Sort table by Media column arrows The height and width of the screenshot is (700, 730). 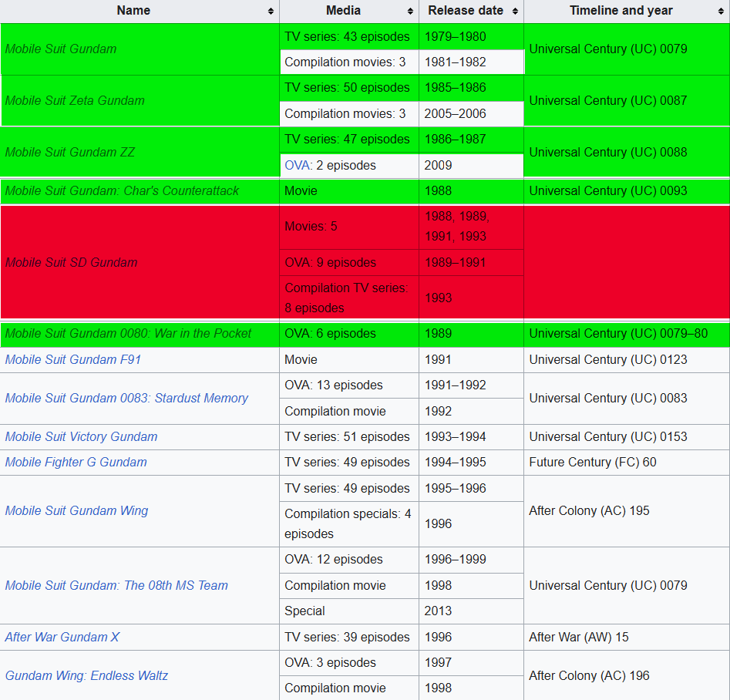[x=410, y=11]
